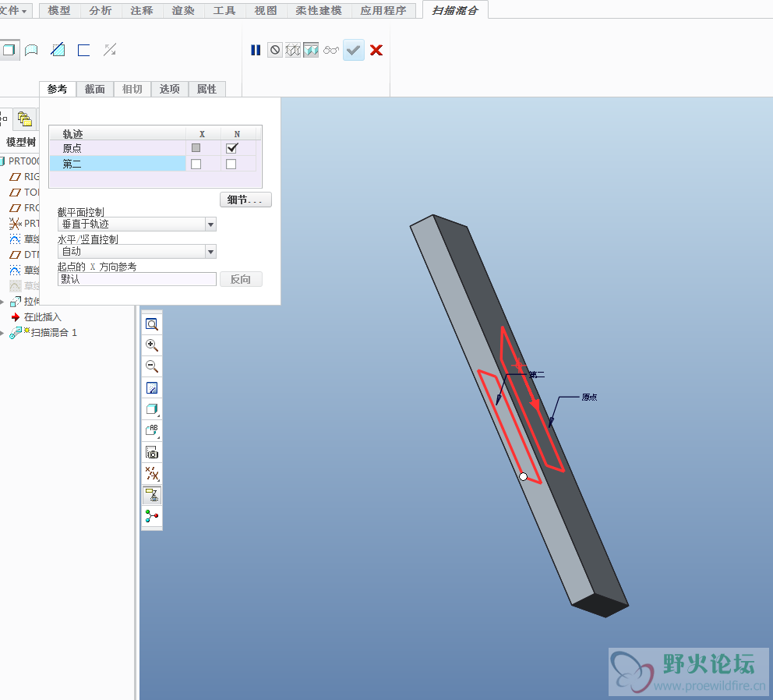Toggle X checkbox for 原点 trajectory
773x700 pixels.
[x=196, y=148]
